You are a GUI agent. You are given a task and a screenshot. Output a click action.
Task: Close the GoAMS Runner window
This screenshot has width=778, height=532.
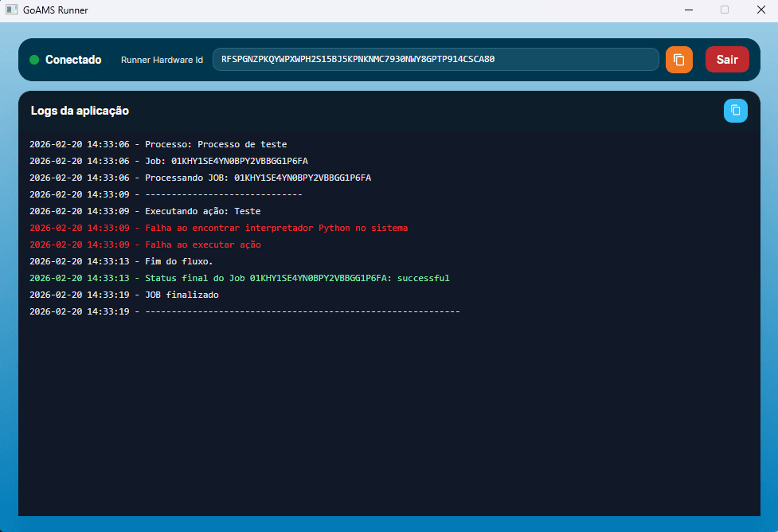(x=760, y=10)
